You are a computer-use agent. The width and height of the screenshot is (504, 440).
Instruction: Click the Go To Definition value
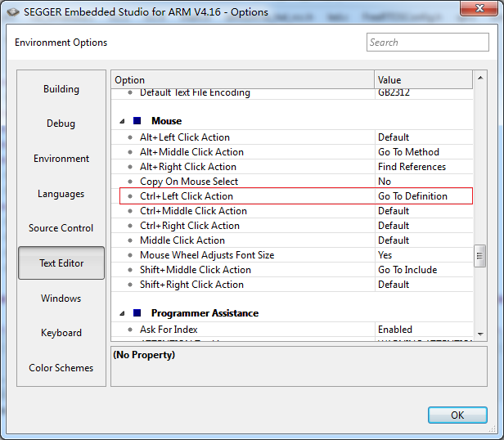click(412, 196)
